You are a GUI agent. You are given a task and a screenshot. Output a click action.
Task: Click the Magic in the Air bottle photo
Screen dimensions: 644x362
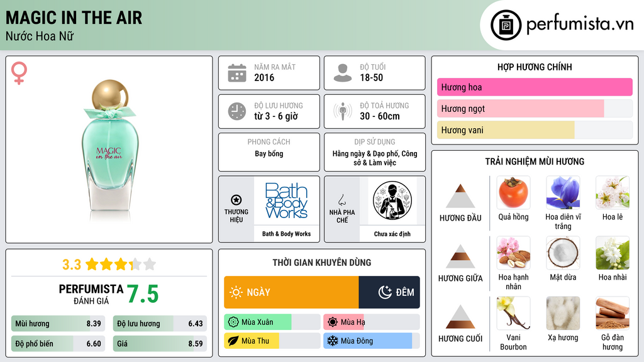pos(110,150)
